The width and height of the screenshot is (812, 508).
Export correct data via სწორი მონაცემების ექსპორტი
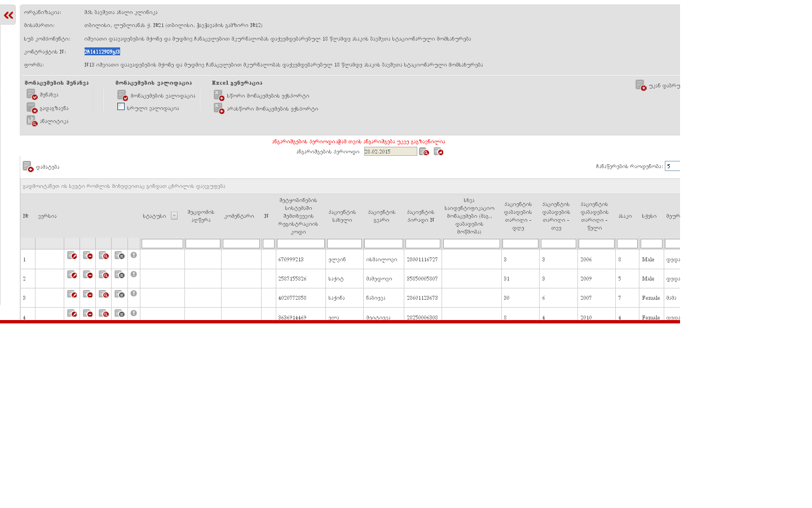219,95
